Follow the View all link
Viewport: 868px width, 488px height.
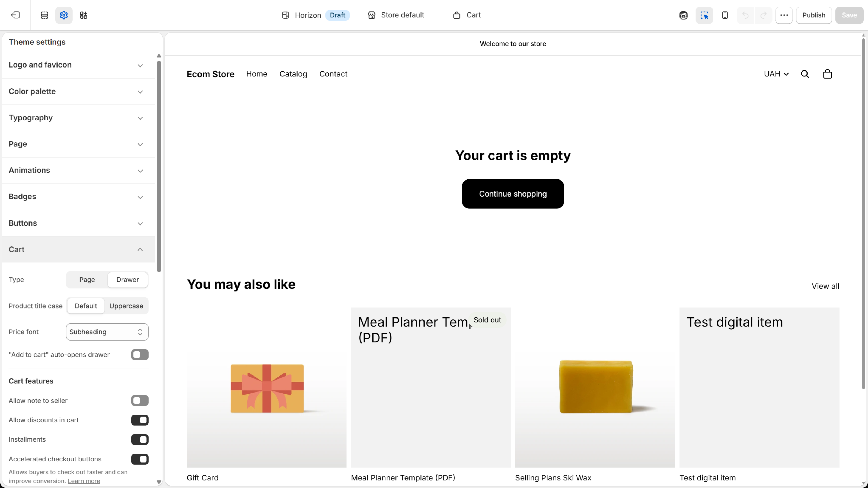click(825, 286)
